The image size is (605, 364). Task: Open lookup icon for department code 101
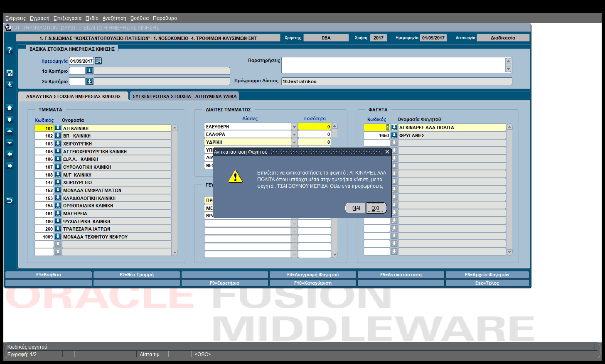58,128
